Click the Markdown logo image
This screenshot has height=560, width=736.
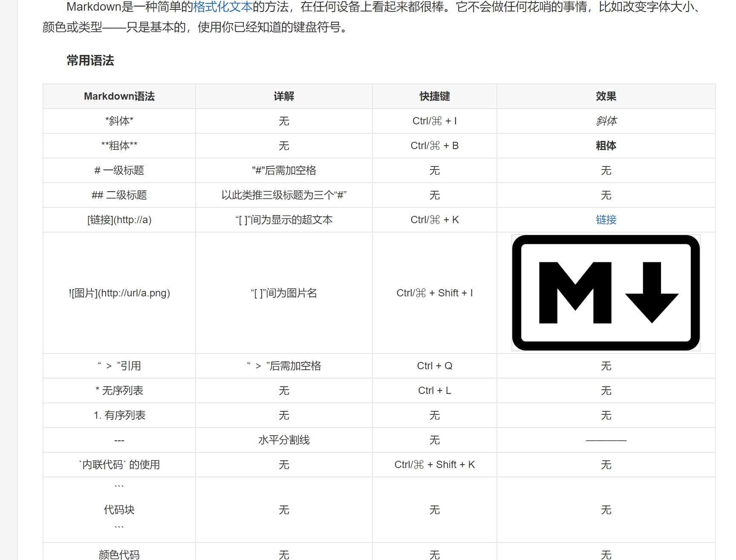606,293
